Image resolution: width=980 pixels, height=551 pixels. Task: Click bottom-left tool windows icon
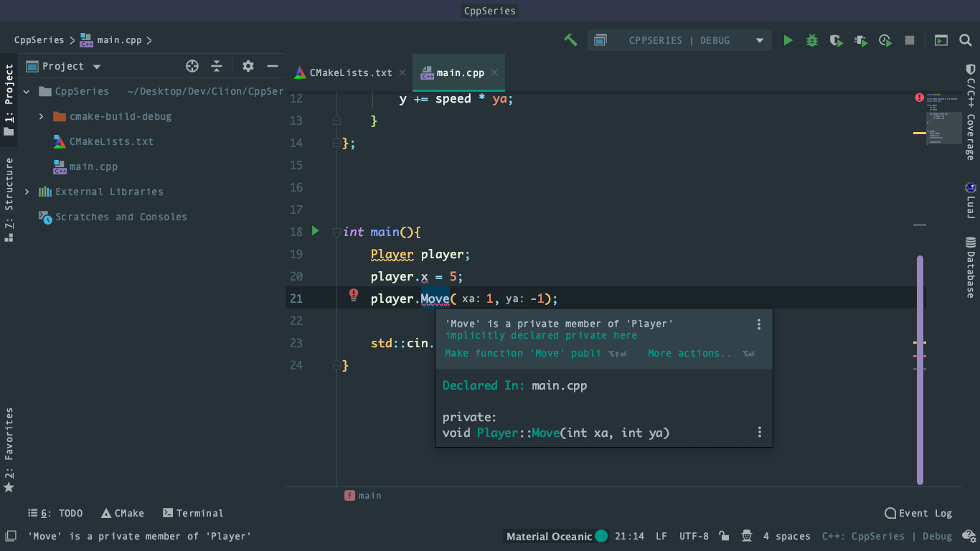coord(11,536)
